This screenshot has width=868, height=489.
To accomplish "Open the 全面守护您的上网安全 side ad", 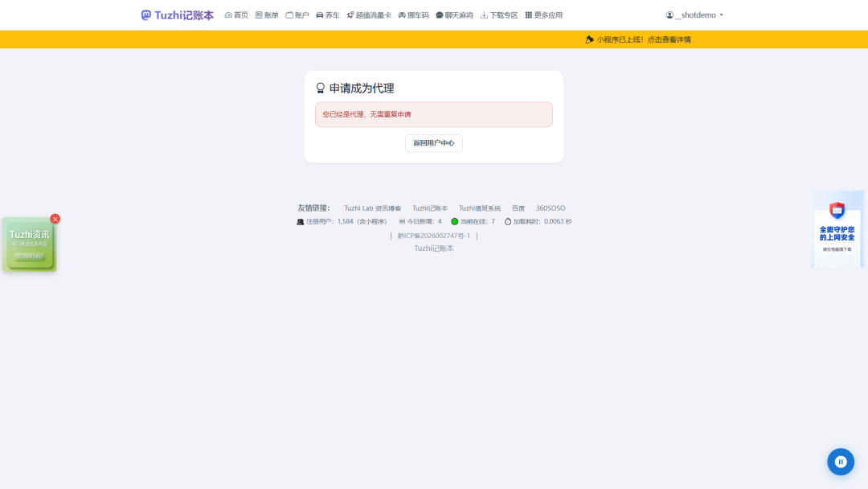I will click(x=837, y=229).
